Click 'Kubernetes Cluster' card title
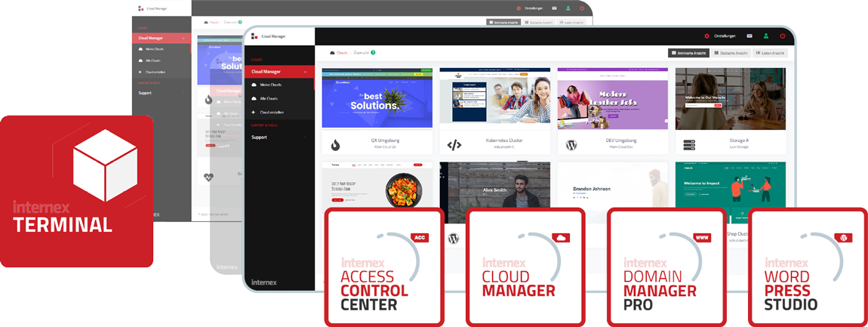868x327 pixels. pos(503,140)
